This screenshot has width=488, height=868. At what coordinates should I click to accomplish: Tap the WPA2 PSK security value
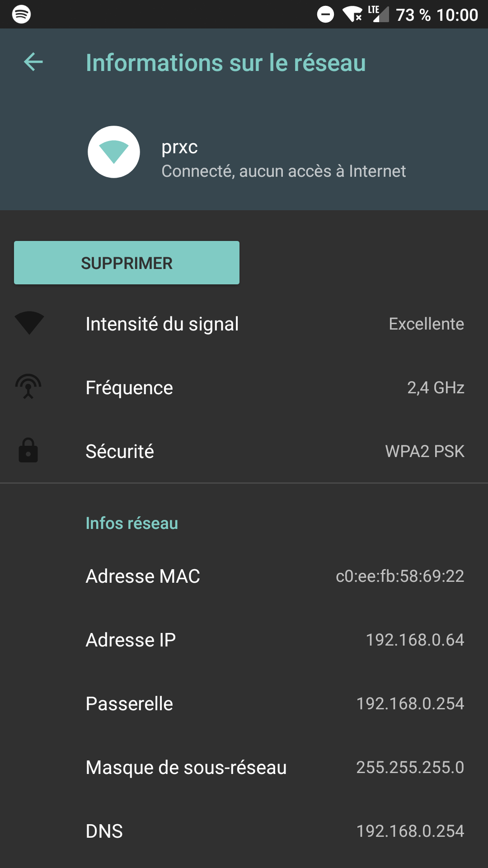click(x=424, y=451)
